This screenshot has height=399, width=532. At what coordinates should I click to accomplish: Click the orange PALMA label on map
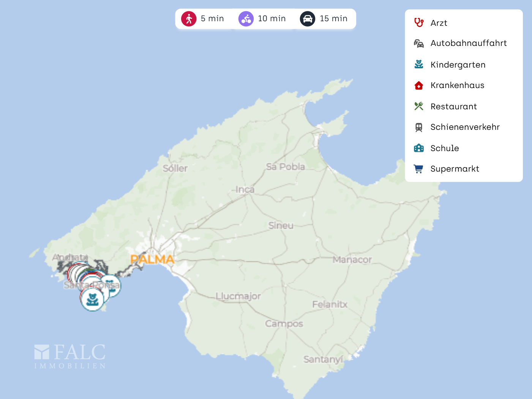pos(152,260)
